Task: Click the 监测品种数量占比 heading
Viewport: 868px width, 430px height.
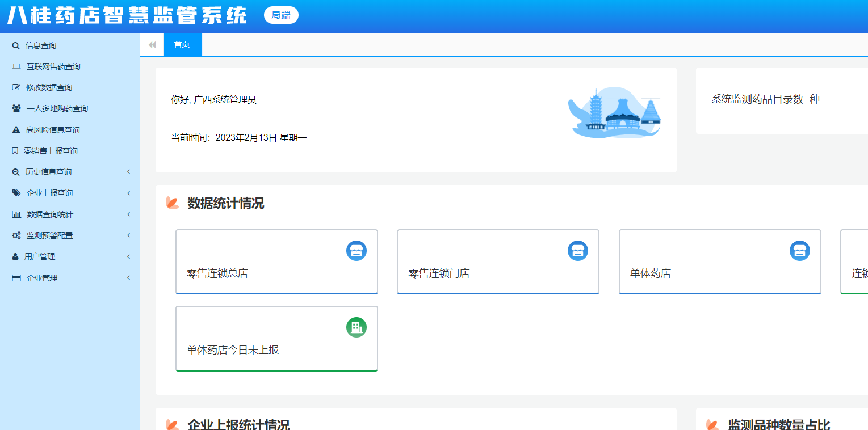Action: pos(779,424)
